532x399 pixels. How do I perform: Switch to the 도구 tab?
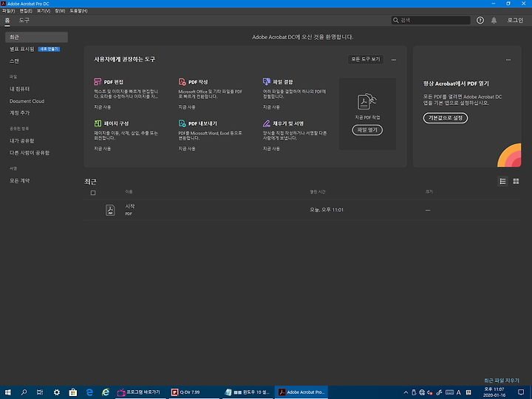24,21
